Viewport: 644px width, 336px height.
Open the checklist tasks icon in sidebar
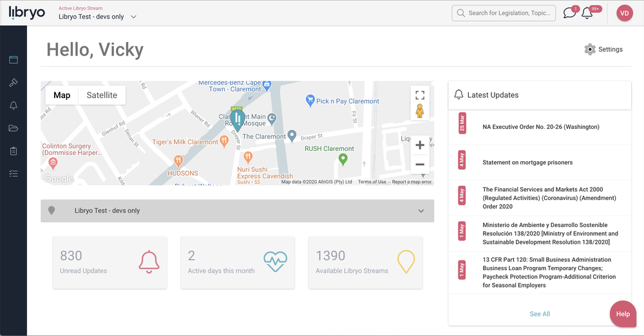coord(14,173)
